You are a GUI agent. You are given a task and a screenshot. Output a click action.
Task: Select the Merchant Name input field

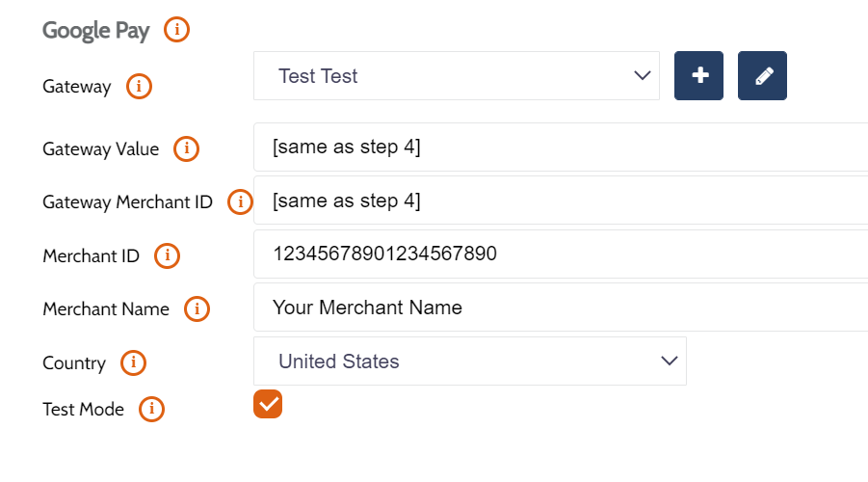(x=559, y=308)
